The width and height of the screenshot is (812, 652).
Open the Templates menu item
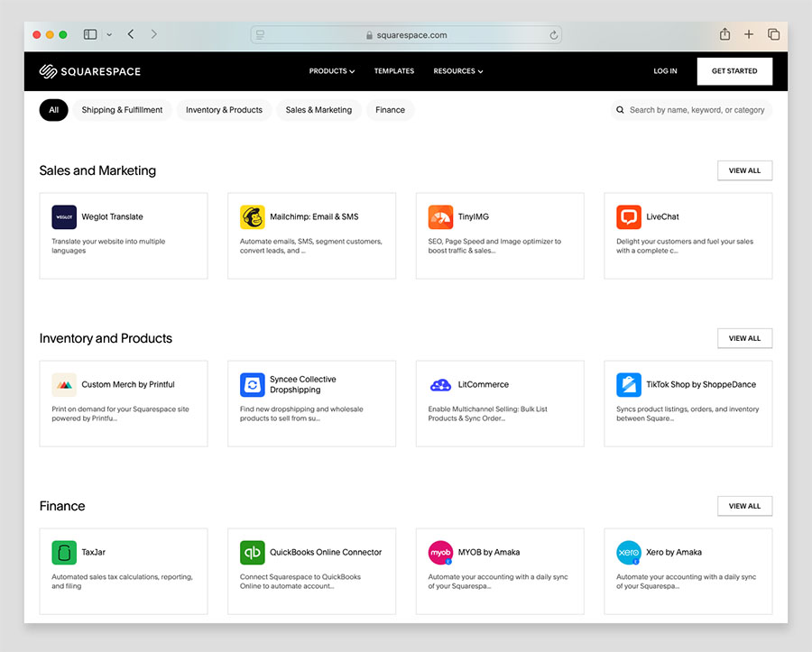click(394, 71)
